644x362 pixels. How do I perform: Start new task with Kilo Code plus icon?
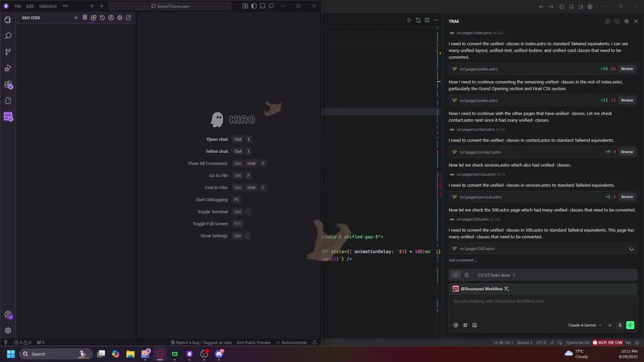click(76, 18)
